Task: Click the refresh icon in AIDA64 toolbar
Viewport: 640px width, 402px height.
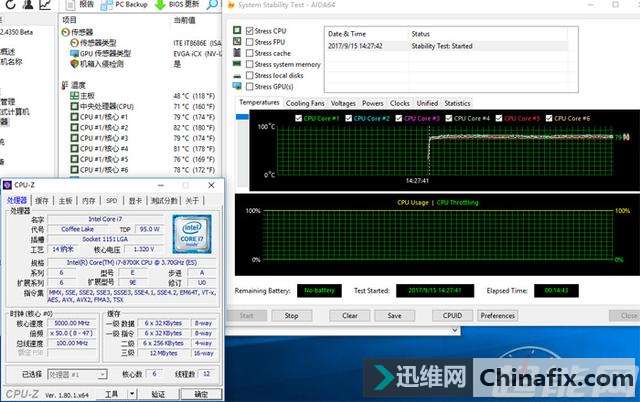Action: [x=10, y=4]
